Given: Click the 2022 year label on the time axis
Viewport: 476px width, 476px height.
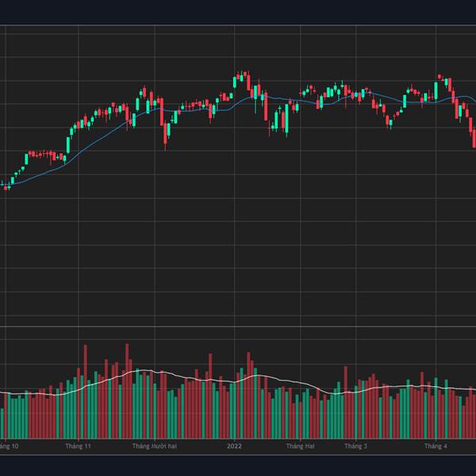Looking at the screenshot, I should 233,447.
